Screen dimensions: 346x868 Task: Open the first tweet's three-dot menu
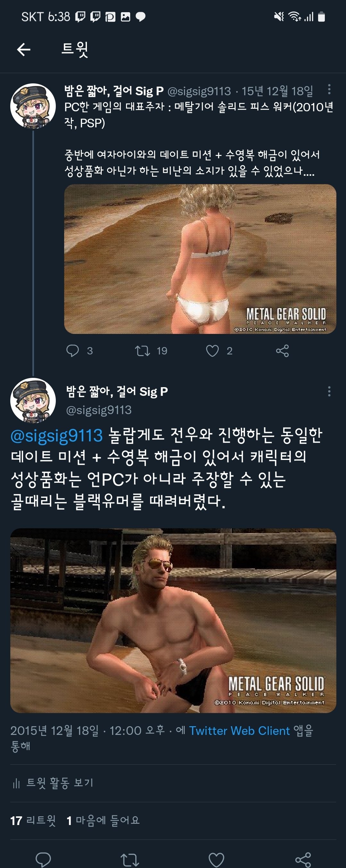[x=329, y=89]
